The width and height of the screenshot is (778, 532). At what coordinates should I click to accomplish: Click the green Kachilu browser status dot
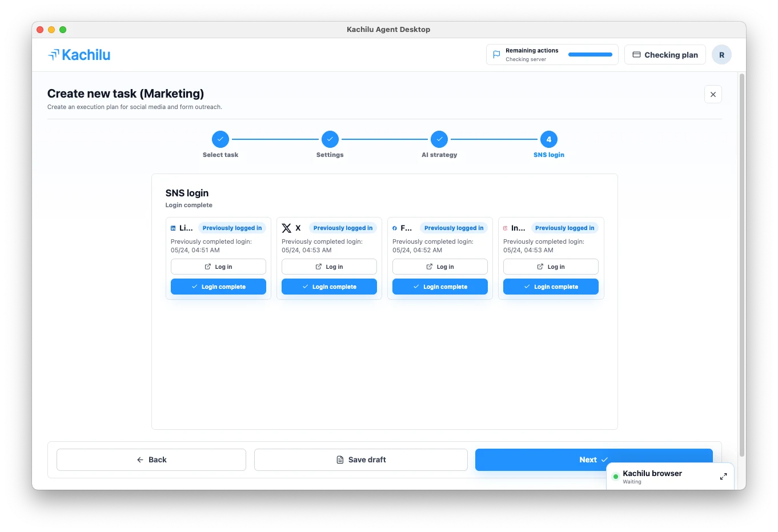[616, 477]
